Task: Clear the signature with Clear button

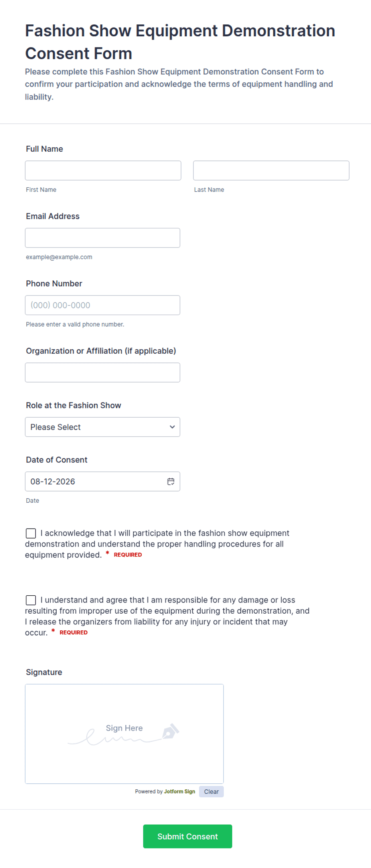Action: click(x=211, y=791)
